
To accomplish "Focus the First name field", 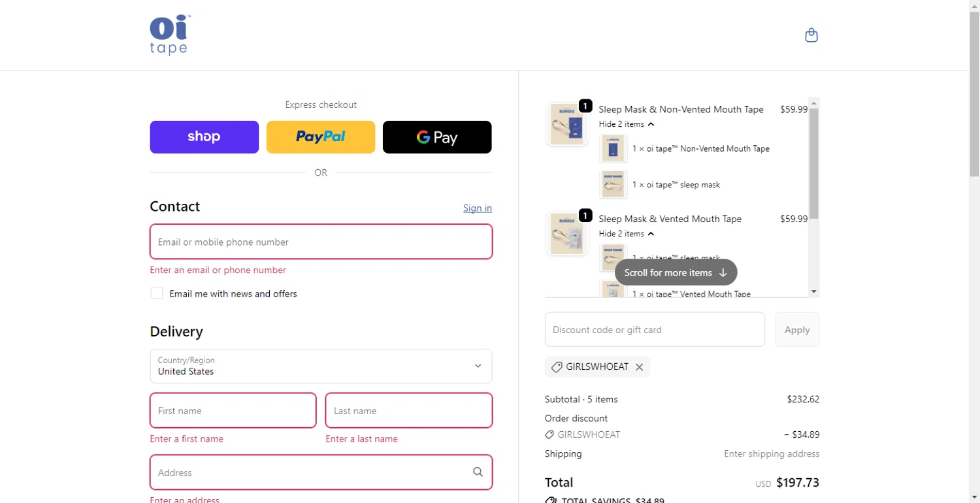I will tap(233, 410).
